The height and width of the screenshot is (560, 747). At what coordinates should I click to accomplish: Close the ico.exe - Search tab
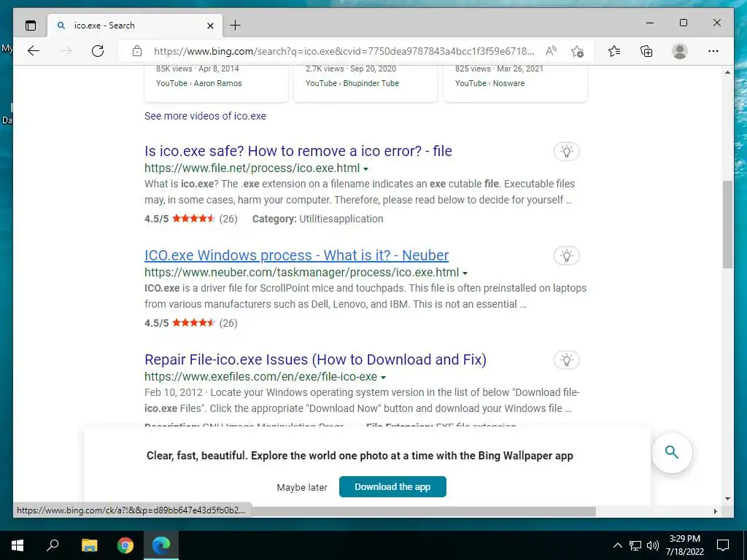tap(210, 26)
